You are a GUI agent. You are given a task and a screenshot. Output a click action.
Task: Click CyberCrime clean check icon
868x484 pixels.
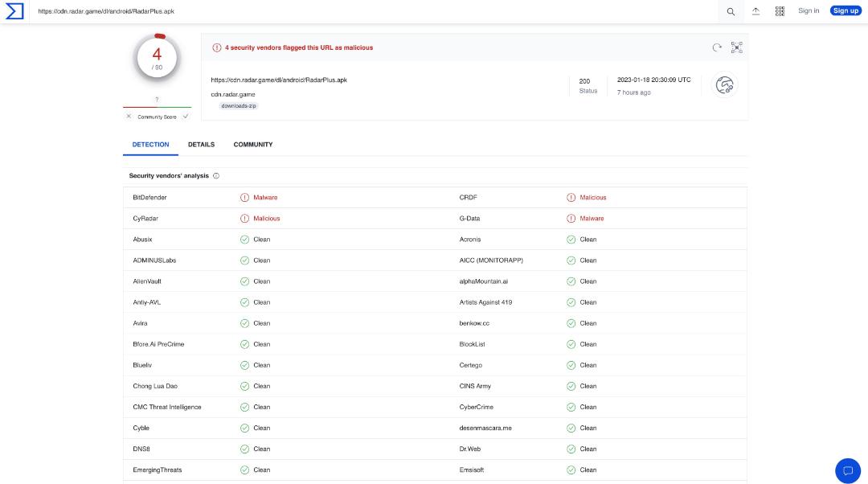tap(571, 407)
